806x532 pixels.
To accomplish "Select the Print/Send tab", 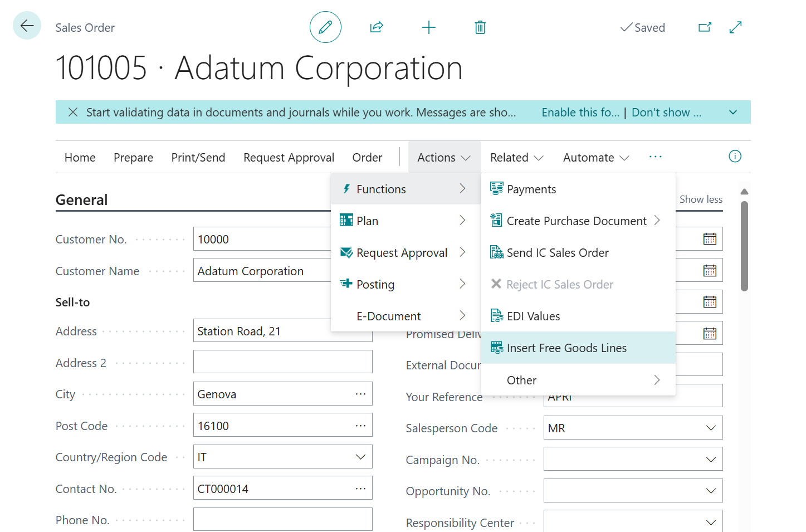I will pyautogui.click(x=198, y=158).
